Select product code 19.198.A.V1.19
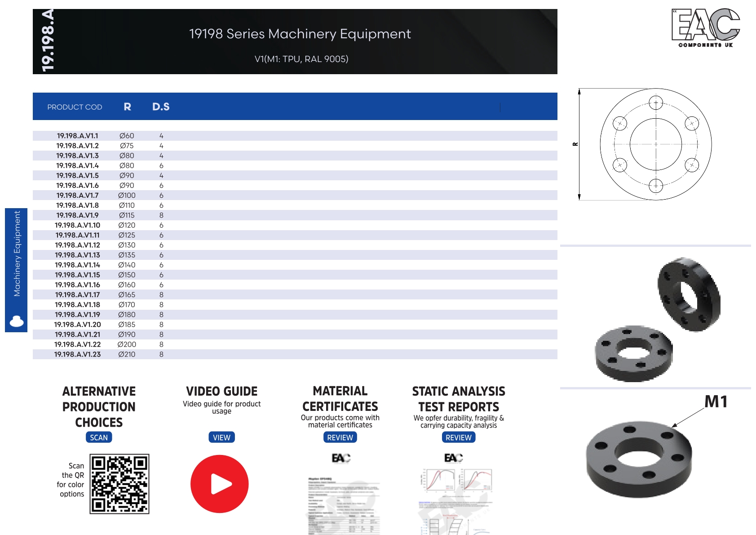This screenshot has height=535, width=756. point(77,315)
